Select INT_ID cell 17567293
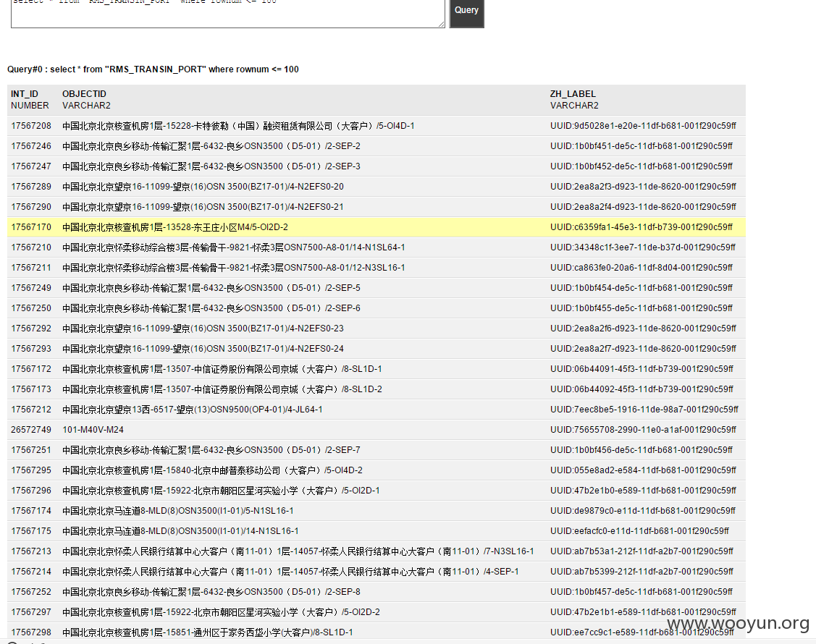Viewport: 816px width, 644px height. click(x=31, y=349)
